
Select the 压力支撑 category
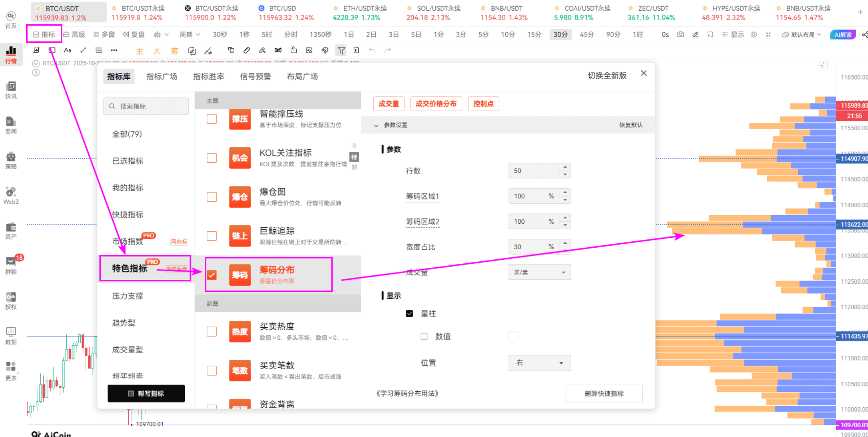tap(127, 296)
